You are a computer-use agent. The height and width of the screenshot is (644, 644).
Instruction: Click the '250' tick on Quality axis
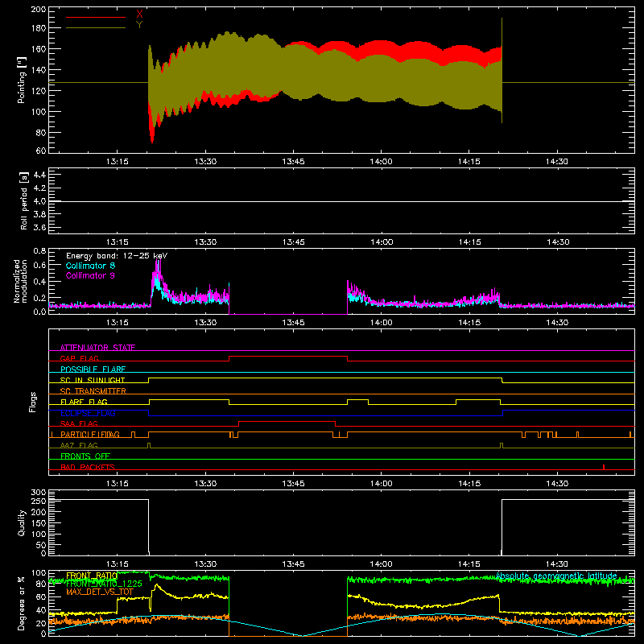[39, 501]
